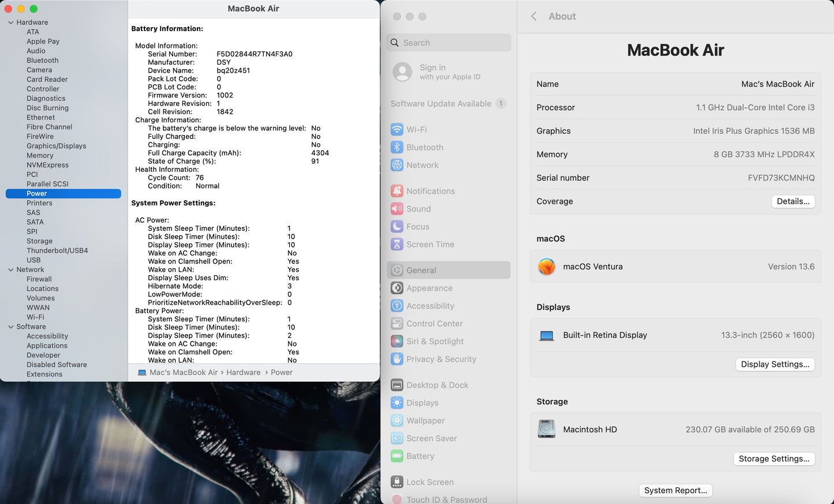
Task: Open the Battery icon in sidebar
Action: click(397, 456)
